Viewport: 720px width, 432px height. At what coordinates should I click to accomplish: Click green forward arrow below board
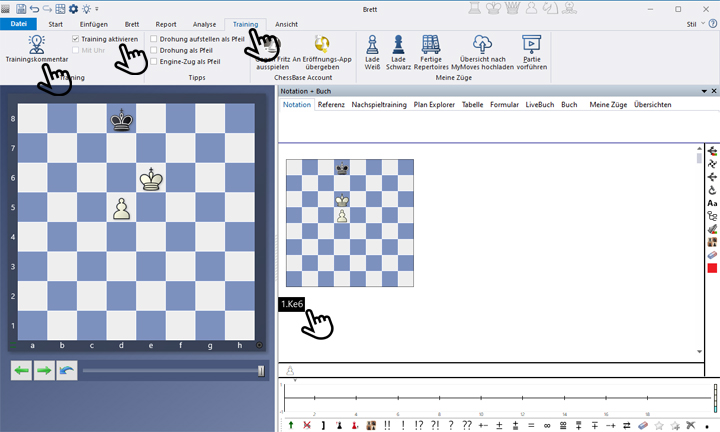click(44, 371)
